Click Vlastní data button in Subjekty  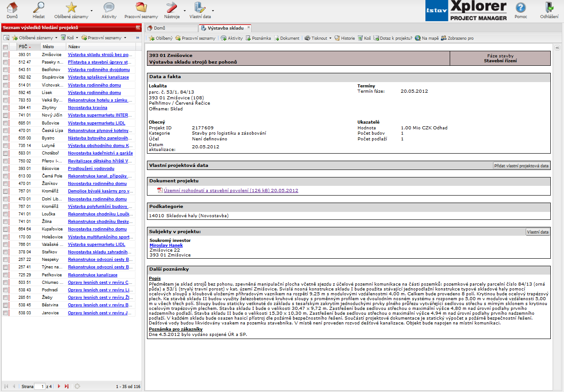(538, 232)
